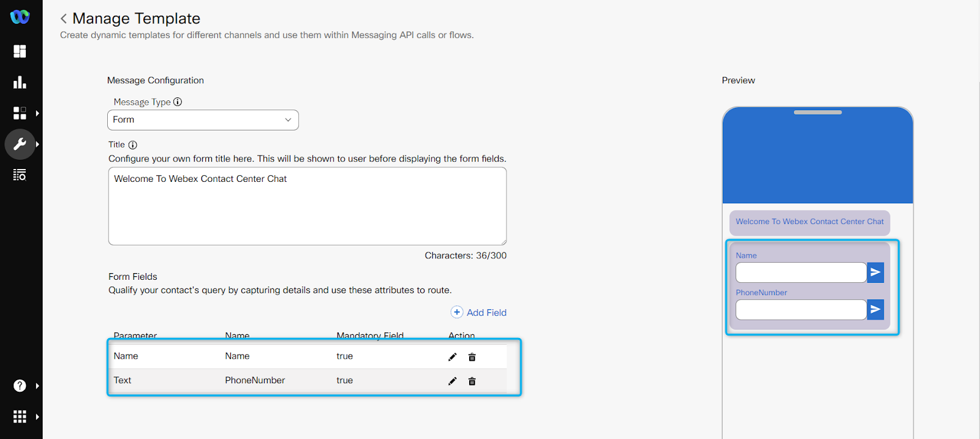Screen dimensions: 980x439
Task: Open the nine-dot app launcher icon
Action: (x=20, y=417)
